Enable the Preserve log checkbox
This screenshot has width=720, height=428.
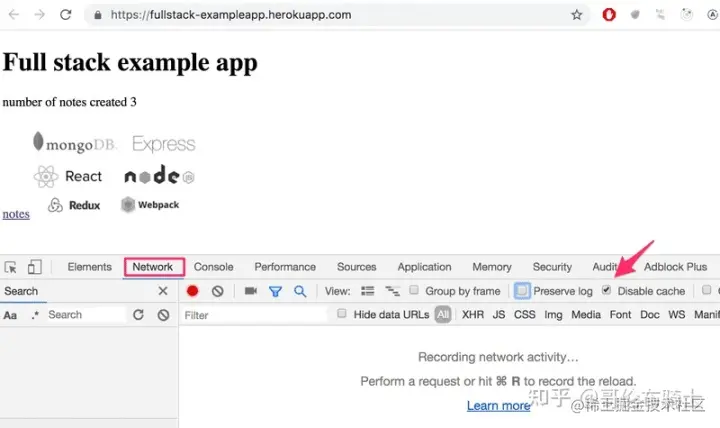point(522,291)
